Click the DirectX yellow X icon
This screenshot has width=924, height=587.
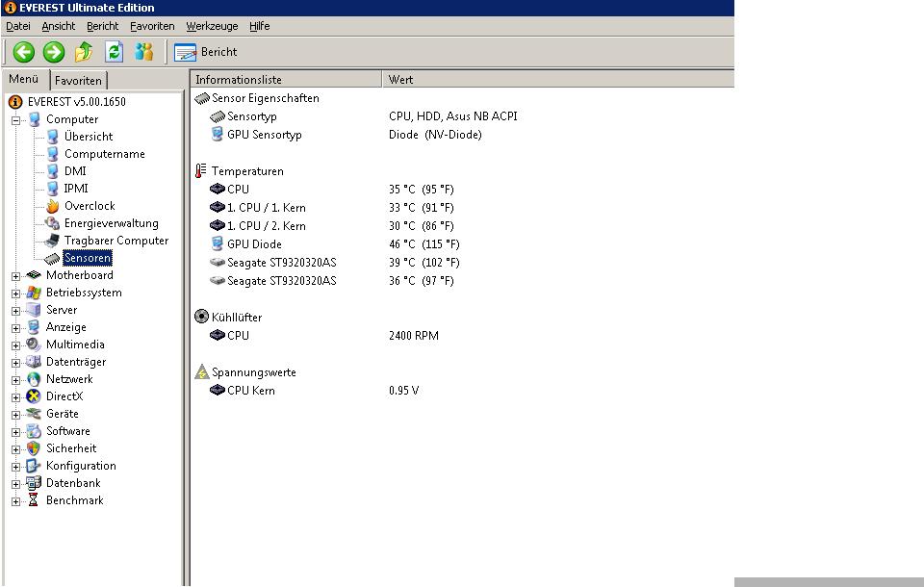[34, 396]
